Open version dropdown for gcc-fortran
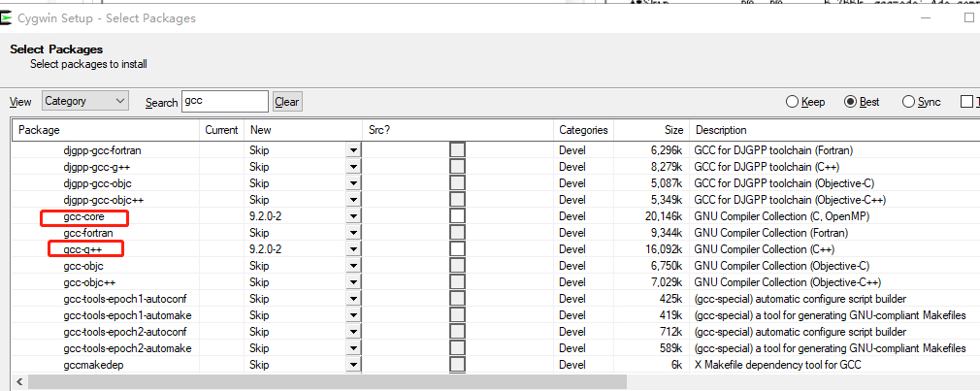 pyautogui.click(x=353, y=232)
